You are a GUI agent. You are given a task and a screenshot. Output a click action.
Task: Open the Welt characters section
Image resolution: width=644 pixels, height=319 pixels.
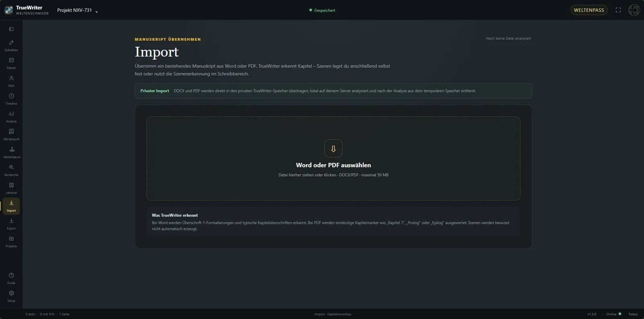[x=11, y=81]
